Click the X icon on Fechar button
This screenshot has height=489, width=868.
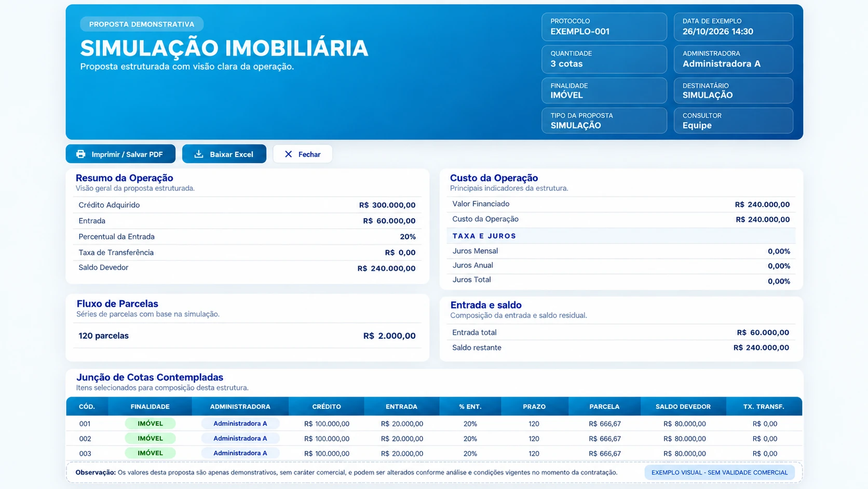(289, 154)
